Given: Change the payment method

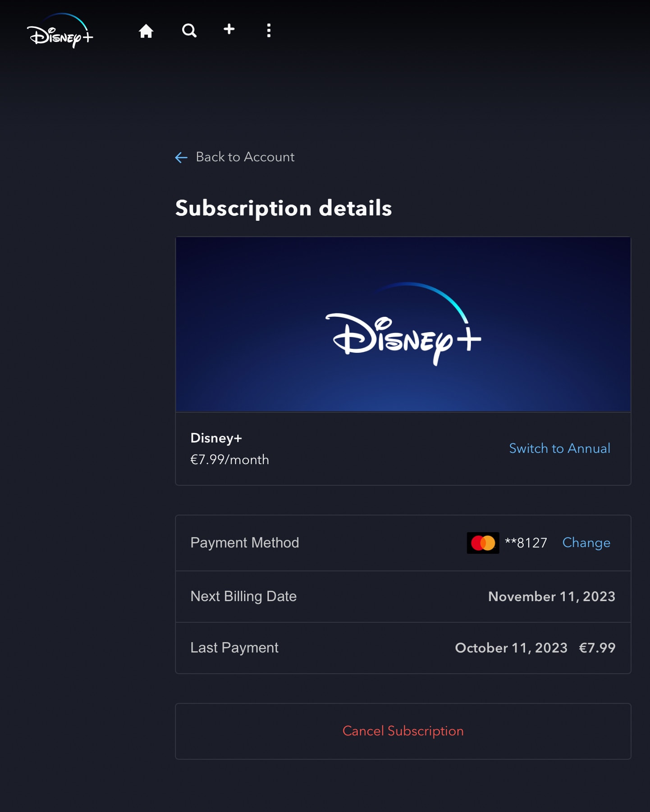Looking at the screenshot, I should [x=586, y=543].
